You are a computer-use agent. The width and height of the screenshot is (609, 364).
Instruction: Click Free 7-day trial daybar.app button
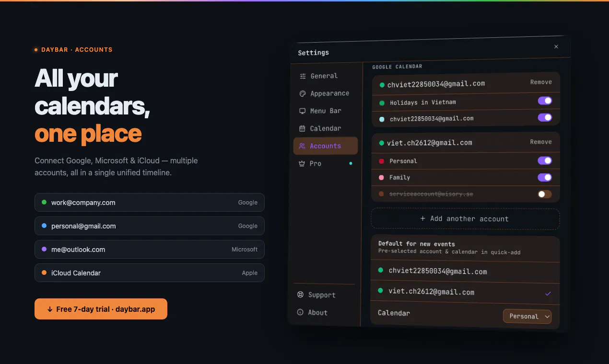pos(101,309)
